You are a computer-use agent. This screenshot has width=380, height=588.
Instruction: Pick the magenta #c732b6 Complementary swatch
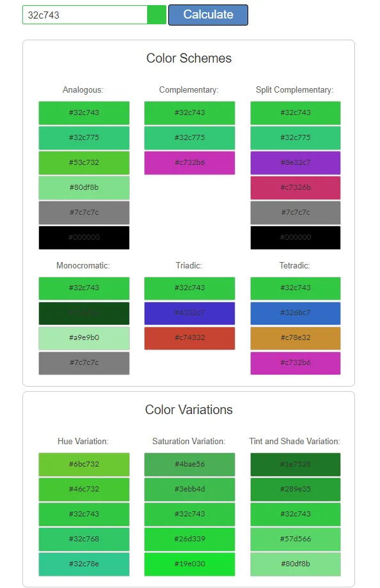pos(189,163)
